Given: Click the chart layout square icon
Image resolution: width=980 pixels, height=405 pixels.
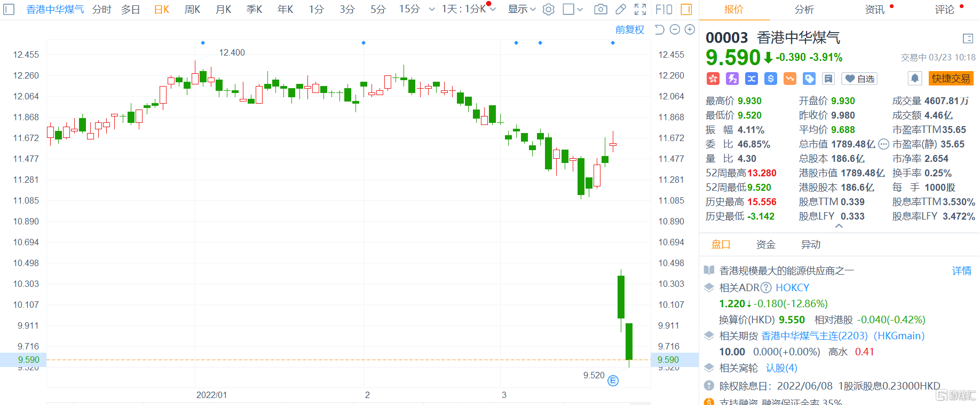Looking at the screenshot, I should coord(568,9).
